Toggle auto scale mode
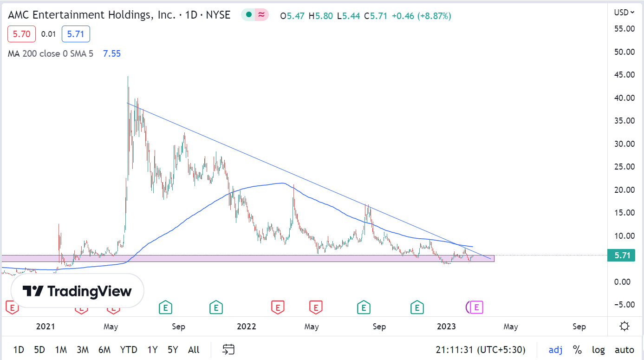This screenshot has width=644, height=360. point(624,350)
